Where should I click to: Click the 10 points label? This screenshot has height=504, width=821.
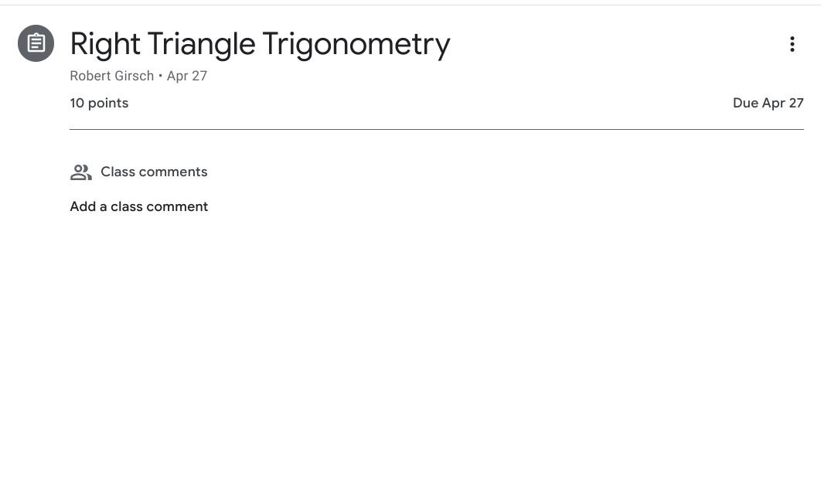tap(99, 103)
